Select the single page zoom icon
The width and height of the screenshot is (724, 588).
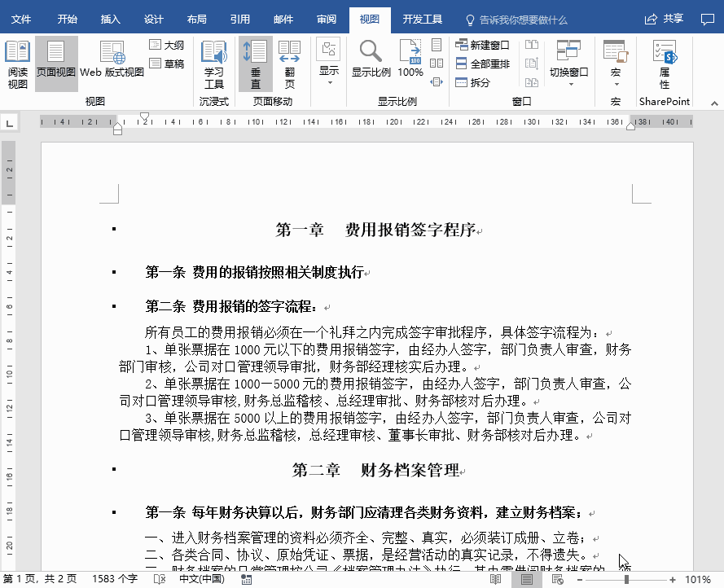tap(437, 45)
